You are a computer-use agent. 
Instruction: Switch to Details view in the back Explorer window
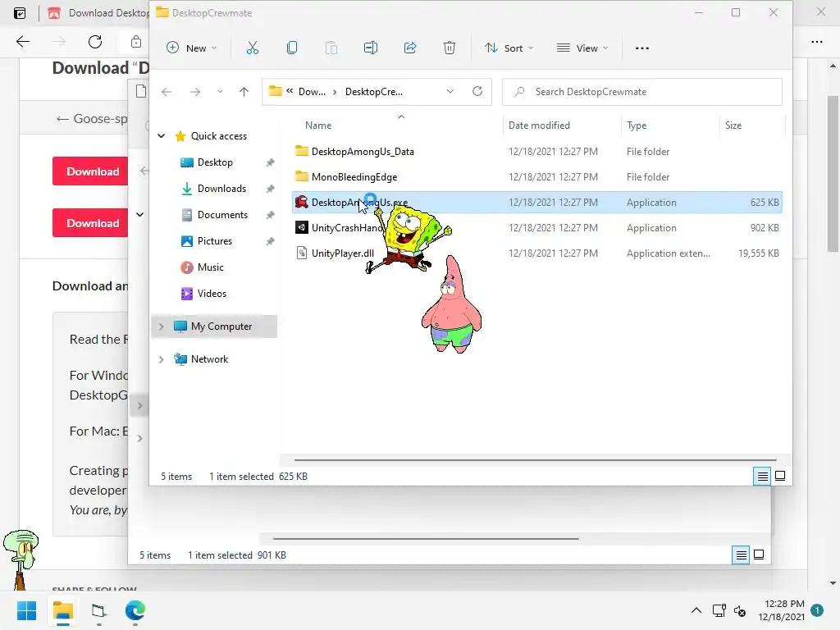[741, 555]
